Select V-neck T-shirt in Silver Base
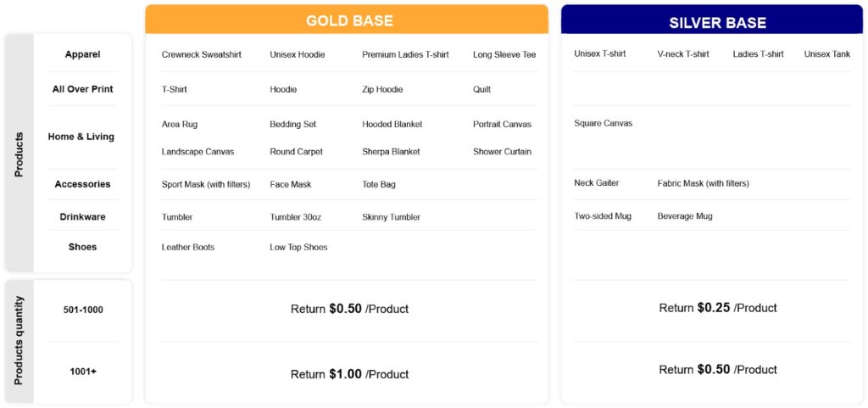The image size is (868, 408). point(683,53)
